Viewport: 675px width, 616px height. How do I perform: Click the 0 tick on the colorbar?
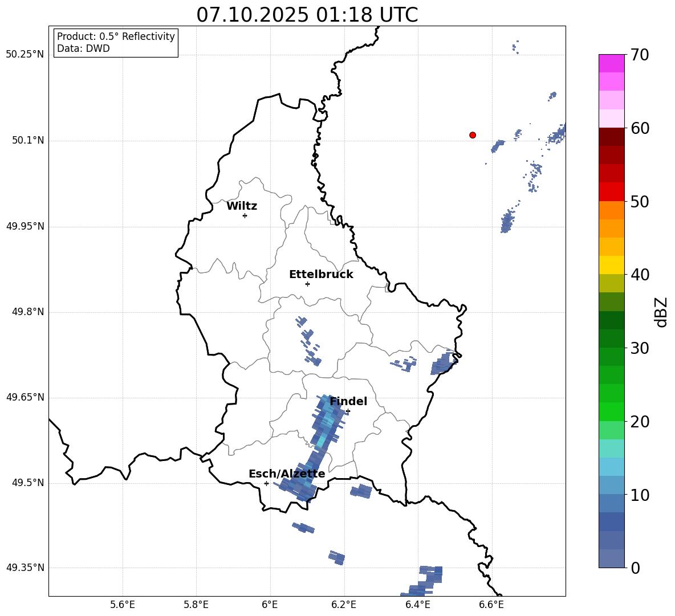coord(635,568)
